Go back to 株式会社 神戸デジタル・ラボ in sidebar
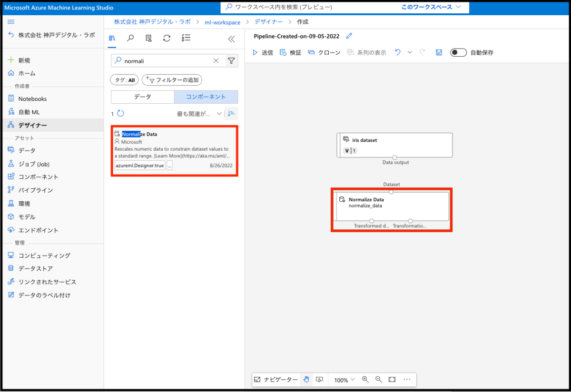This screenshot has height=392, width=571. (51, 35)
